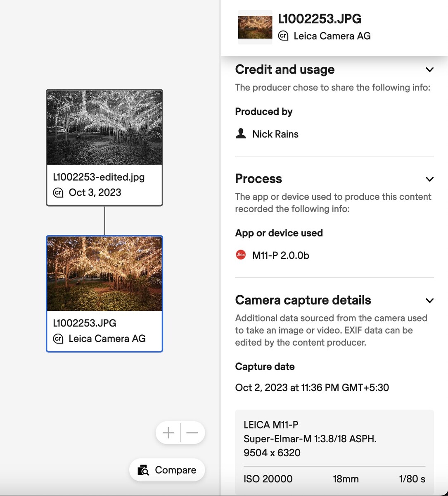
Task: Click the L1002253.JPG name on the tree card
Action: click(x=85, y=323)
